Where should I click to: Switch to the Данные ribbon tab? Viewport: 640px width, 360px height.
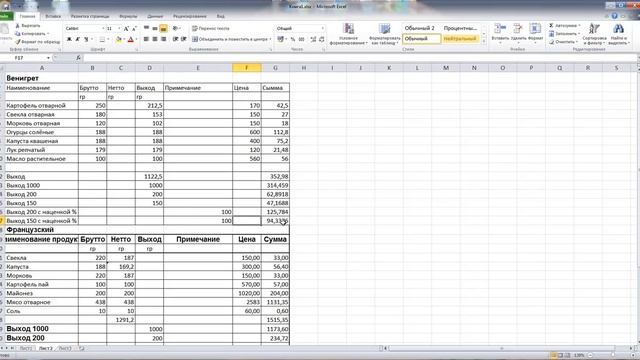pyautogui.click(x=155, y=16)
